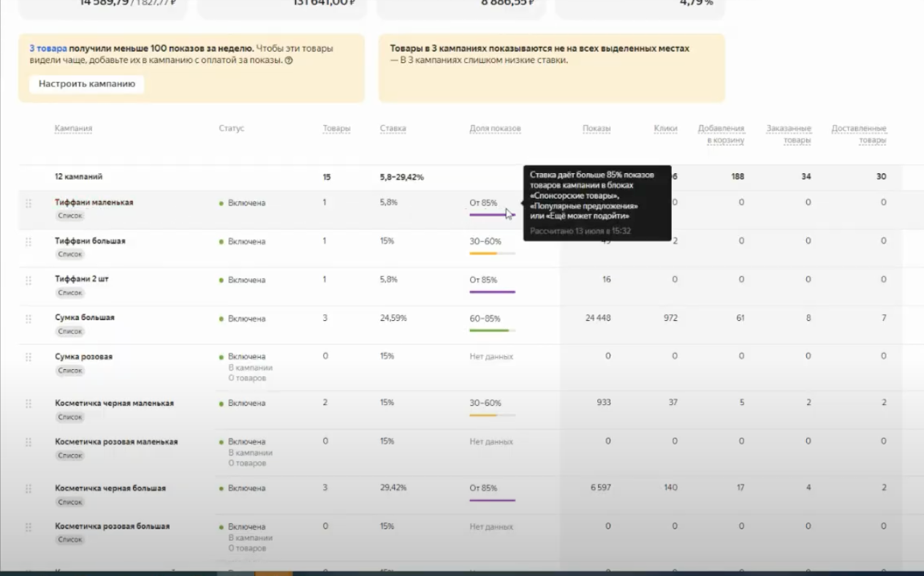Click the share bar for Тиффани большая

492,254
